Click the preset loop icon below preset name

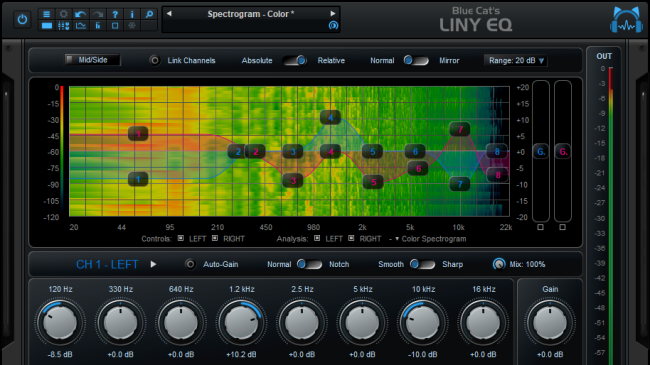pyautogui.click(x=333, y=25)
